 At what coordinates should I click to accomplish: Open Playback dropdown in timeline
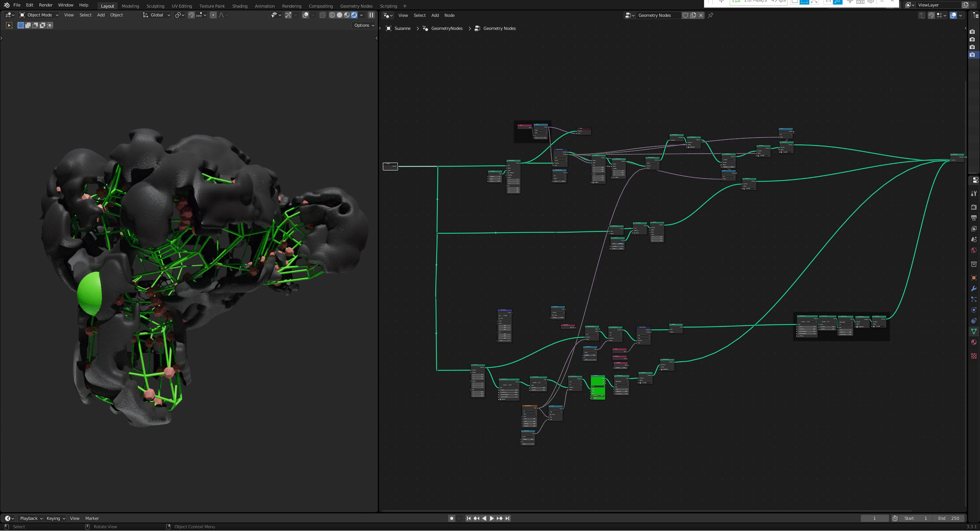31,518
